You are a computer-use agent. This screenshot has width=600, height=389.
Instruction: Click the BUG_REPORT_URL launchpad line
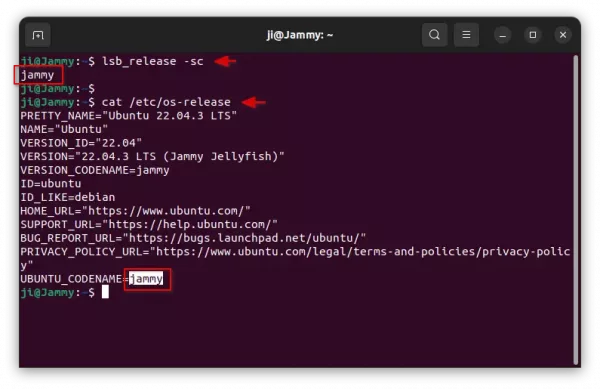[193, 238]
